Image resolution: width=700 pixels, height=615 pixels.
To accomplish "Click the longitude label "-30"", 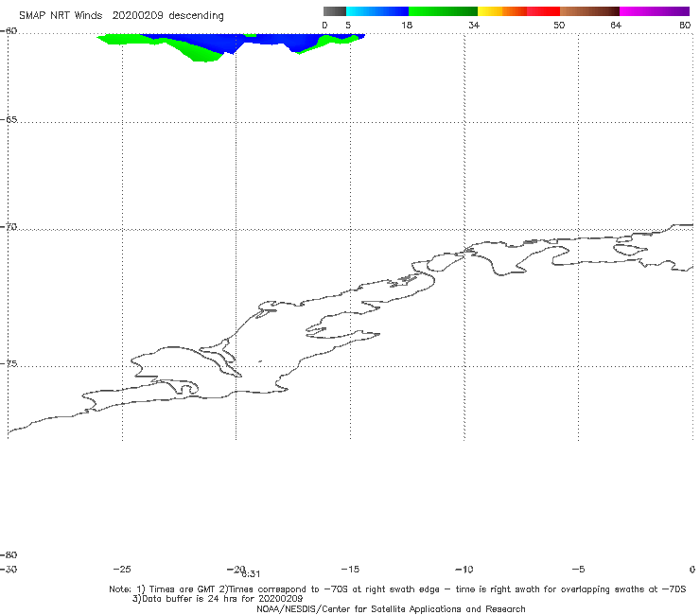I will [x=9, y=570].
